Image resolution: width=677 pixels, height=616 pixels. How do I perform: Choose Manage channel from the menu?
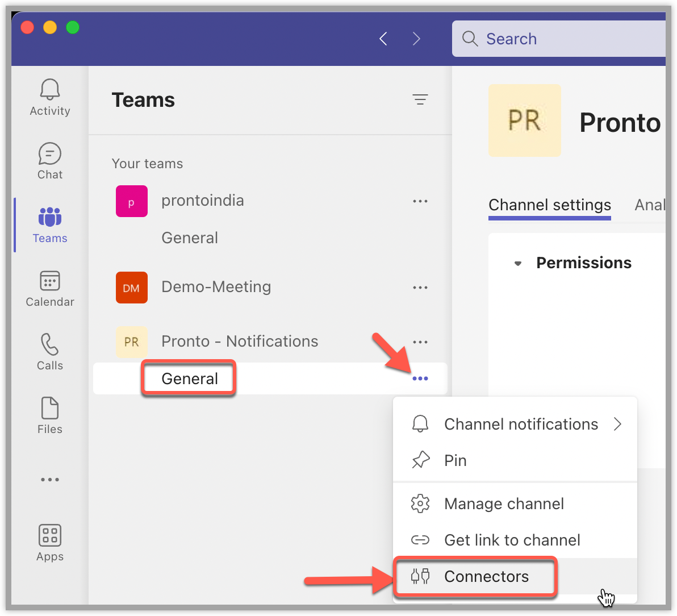click(515, 503)
